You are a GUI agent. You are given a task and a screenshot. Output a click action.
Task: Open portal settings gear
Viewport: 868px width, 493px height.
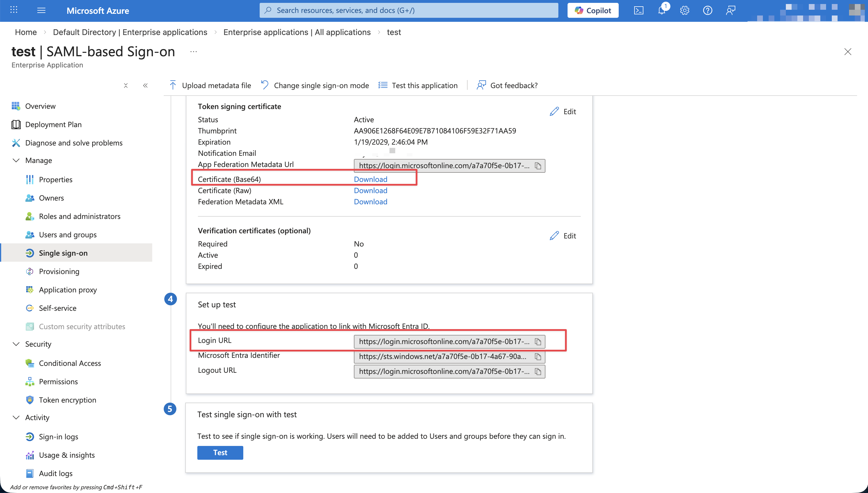[x=685, y=10]
